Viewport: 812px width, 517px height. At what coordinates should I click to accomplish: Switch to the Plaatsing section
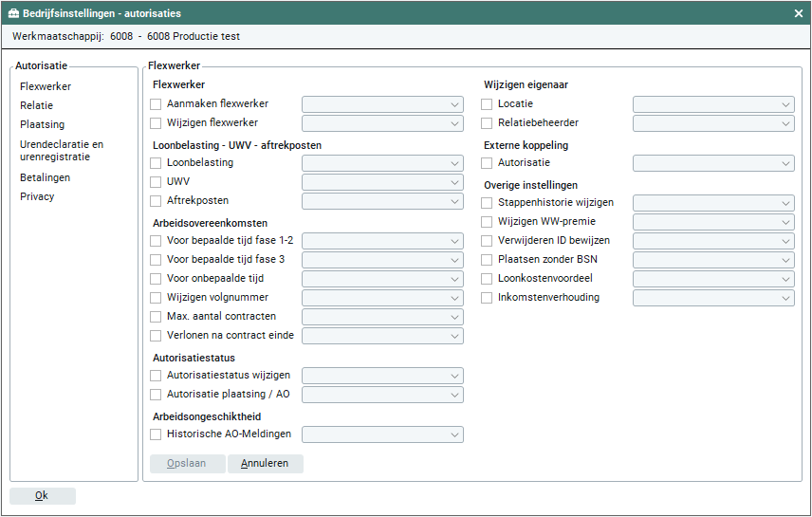(x=42, y=124)
